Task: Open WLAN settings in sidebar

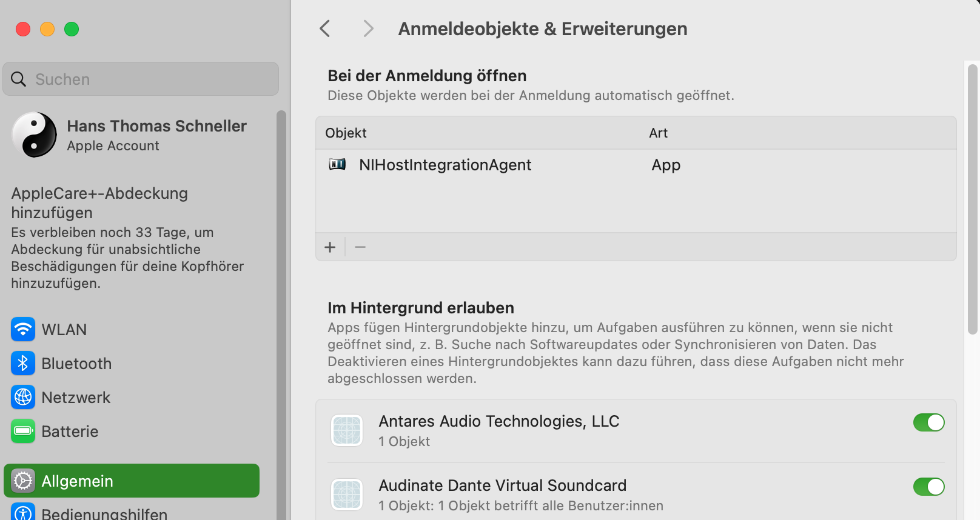Action: 132,330
